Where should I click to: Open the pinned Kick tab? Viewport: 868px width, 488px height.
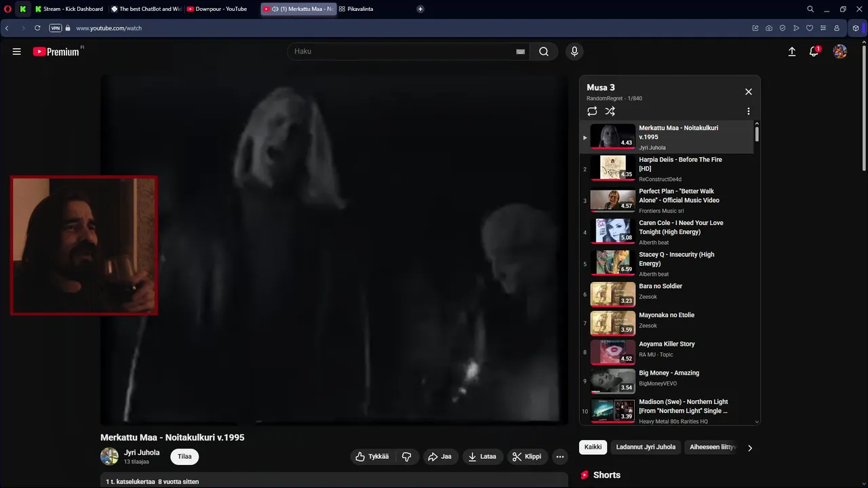tap(23, 9)
